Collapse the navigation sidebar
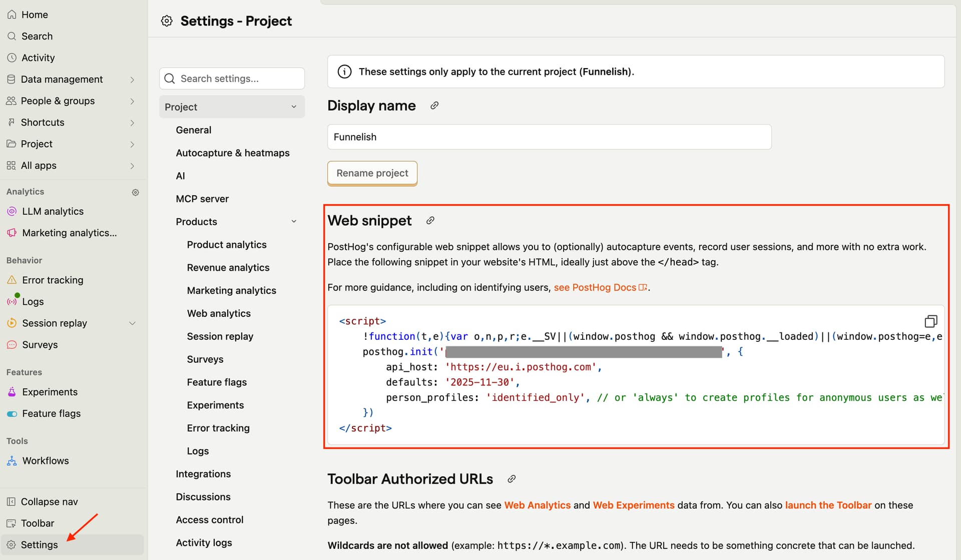The image size is (961, 560). [49, 501]
